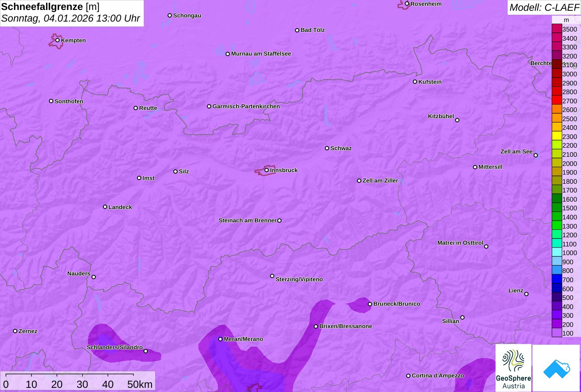Select the Bruneck/Brunico marker dot
The width and height of the screenshot is (581, 392).
point(370,304)
